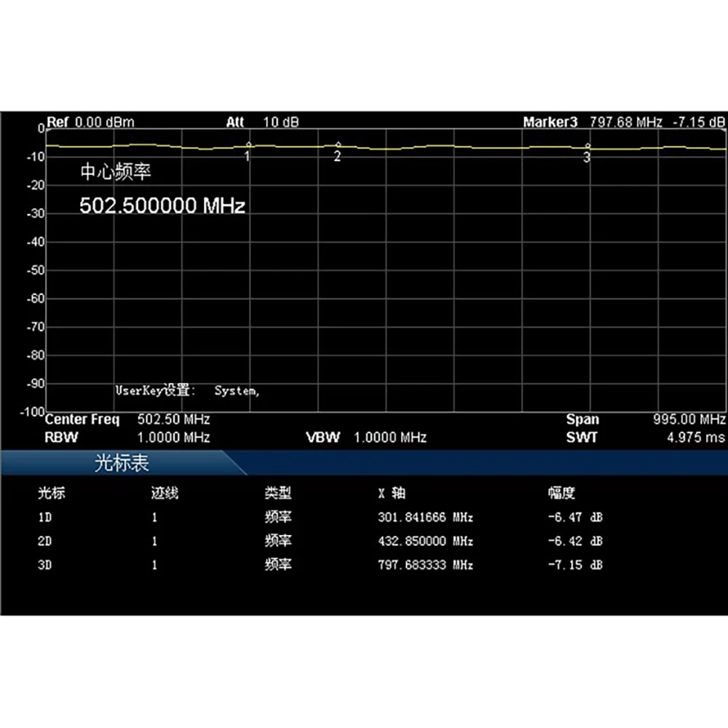Click the Ref 0.00 dBm level readout
This screenshot has width=728, height=728.
tap(90, 122)
